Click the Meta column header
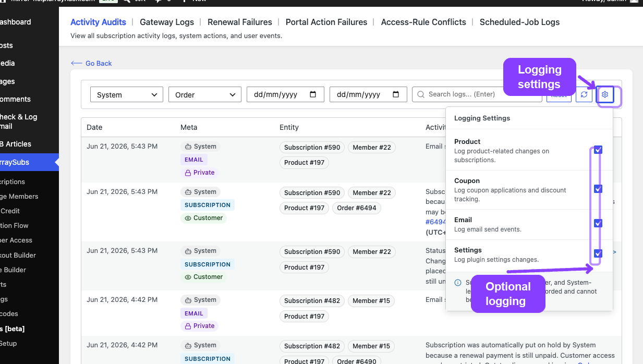 (189, 127)
